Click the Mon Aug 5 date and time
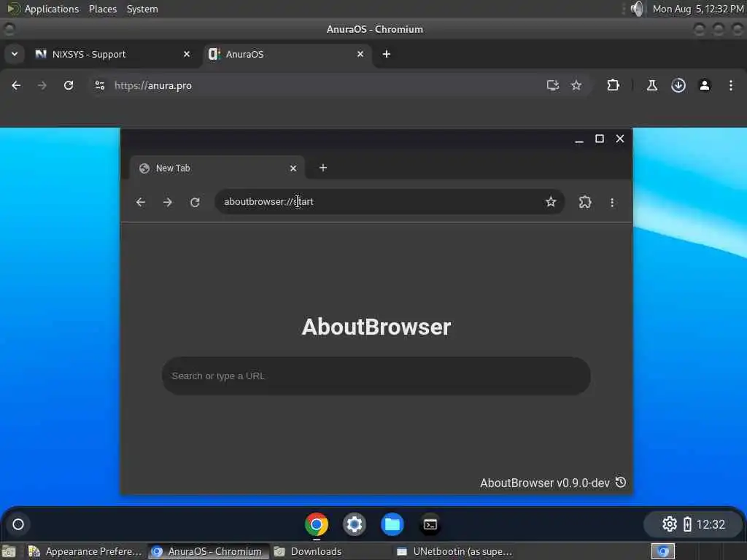The image size is (747, 560). 698,9
